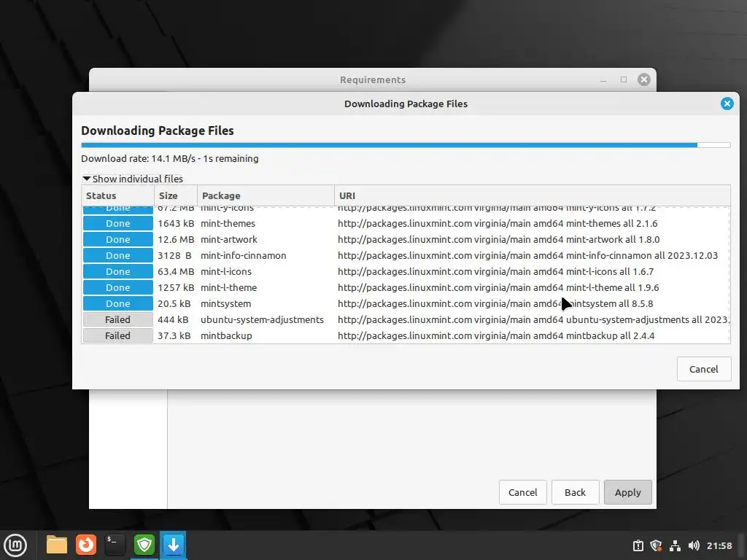Open the Files folder icon in taskbar
The image size is (747, 560).
coord(57,545)
